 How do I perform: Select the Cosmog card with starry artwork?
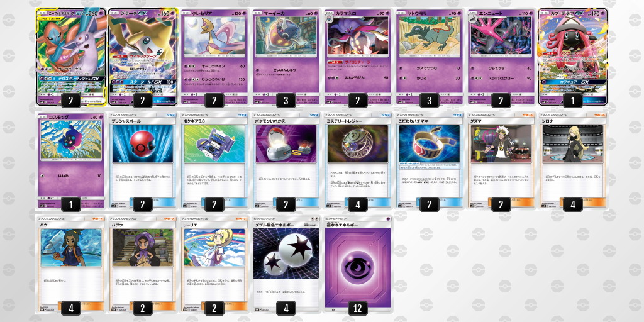tap(70, 160)
